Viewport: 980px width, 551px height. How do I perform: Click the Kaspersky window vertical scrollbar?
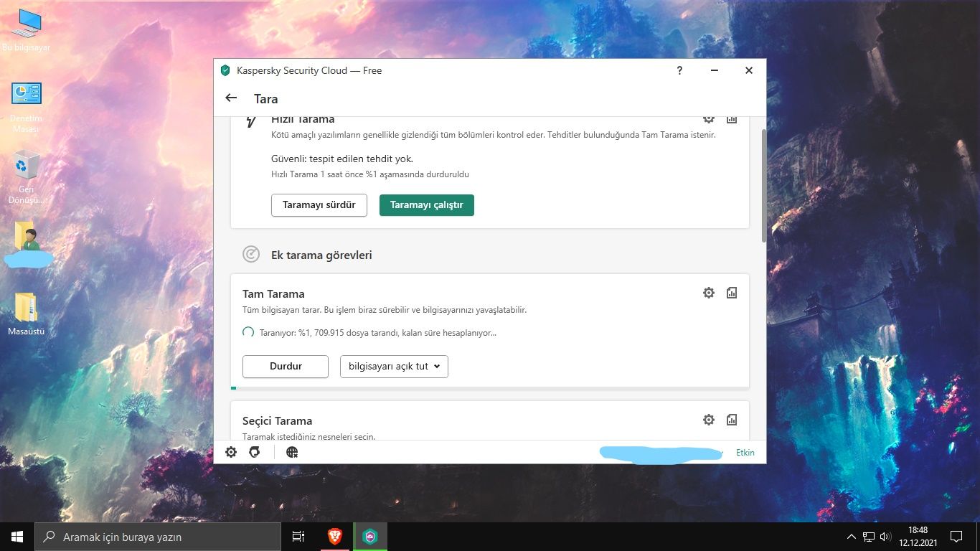click(x=763, y=187)
